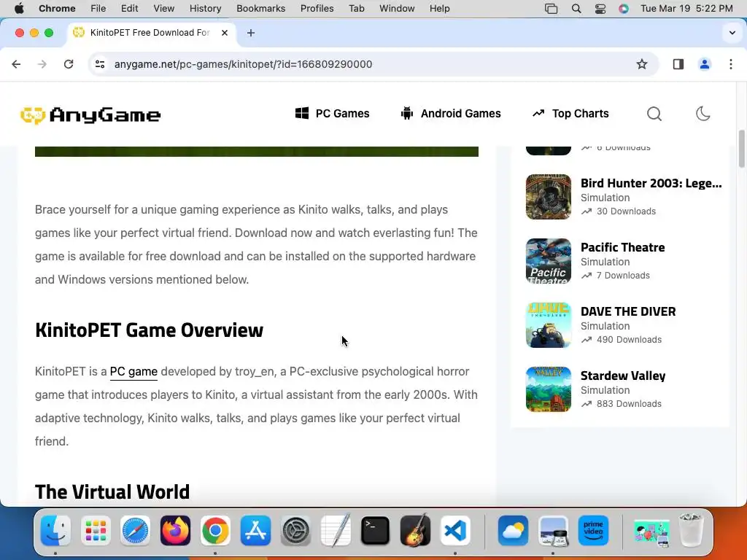
Task: Open the site search magnifier icon
Action: [654, 114]
